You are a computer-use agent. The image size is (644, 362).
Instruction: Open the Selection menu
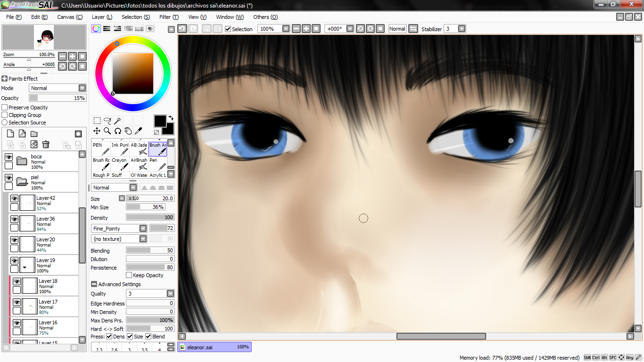[x=136, y=17]
